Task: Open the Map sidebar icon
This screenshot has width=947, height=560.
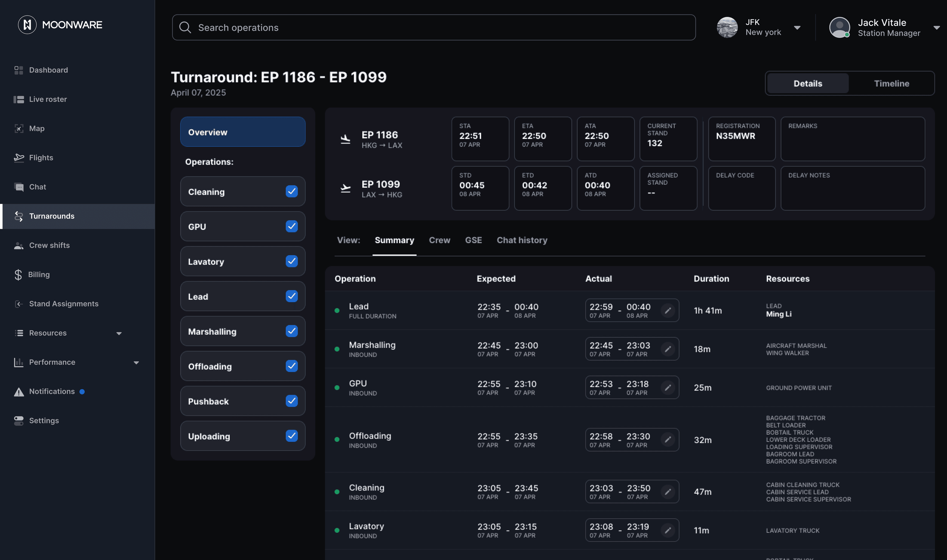Action: [x=18, y=129]
